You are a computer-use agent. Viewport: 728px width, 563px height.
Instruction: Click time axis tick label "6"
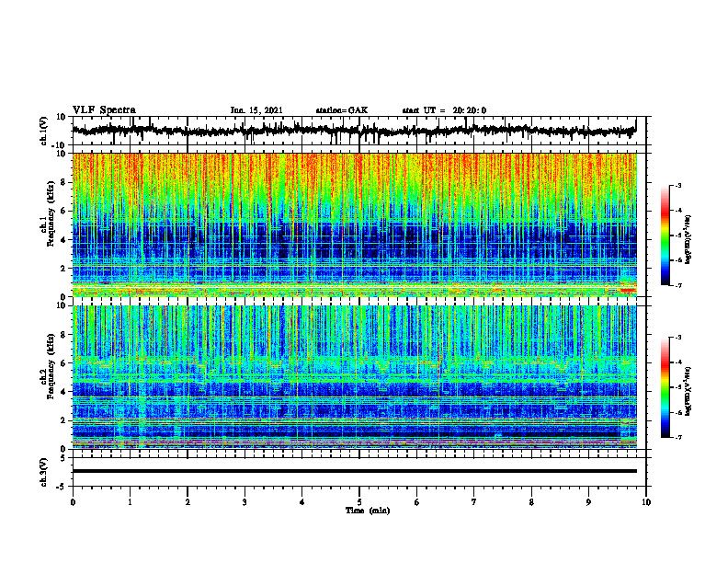pyautogui.click(x=417, y=502)
